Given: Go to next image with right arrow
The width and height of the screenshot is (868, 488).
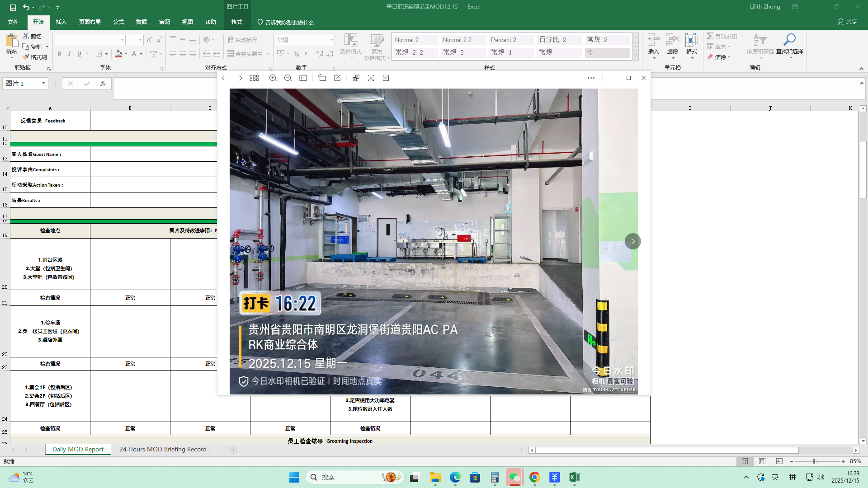Looking at the screenshot, I should tap(632, 241).
